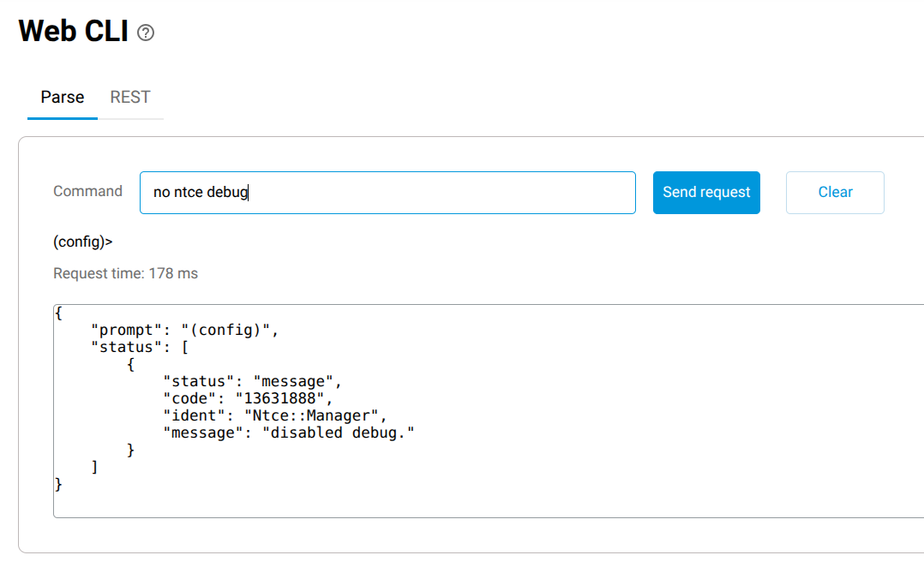Click the "disabled debug." message text

(342, 433)
